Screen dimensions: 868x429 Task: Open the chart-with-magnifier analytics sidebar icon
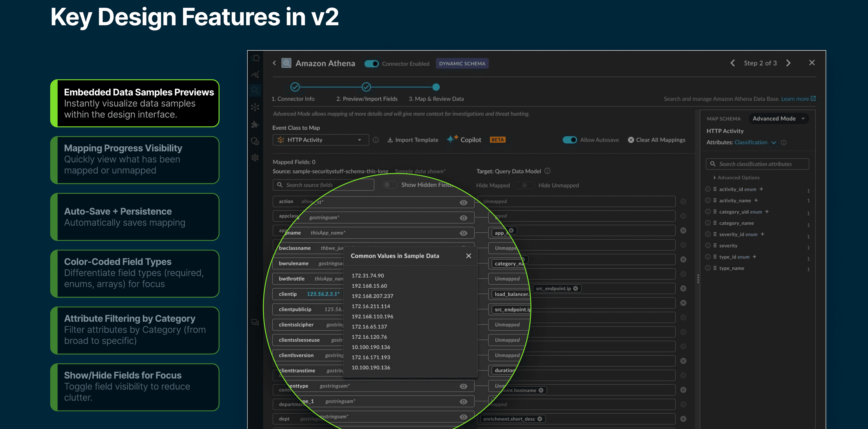pos(255,74)
